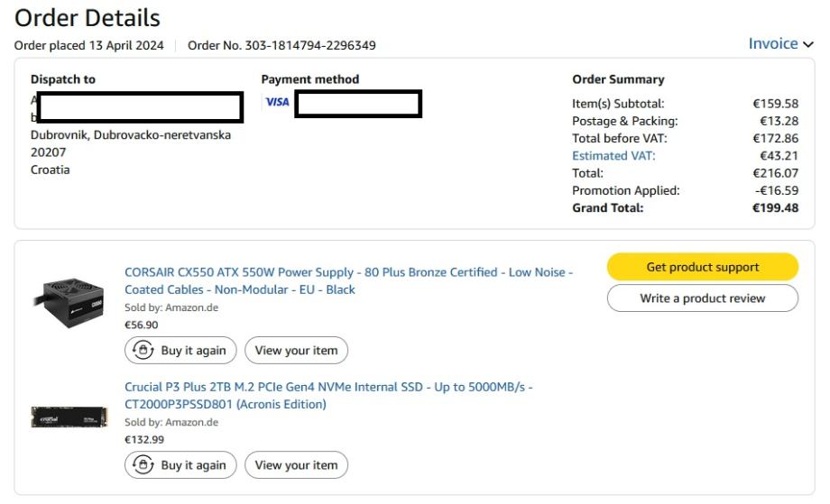Click the reorder arrows icon under Crucial SSD
This screenshot has width=830, height=504.
coord(143,465)
